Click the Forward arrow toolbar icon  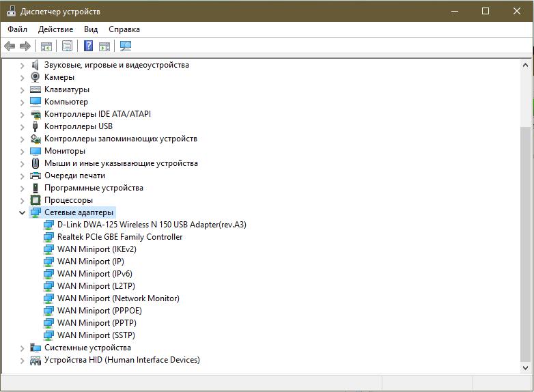pyautogui.click(x=25, y=46)
